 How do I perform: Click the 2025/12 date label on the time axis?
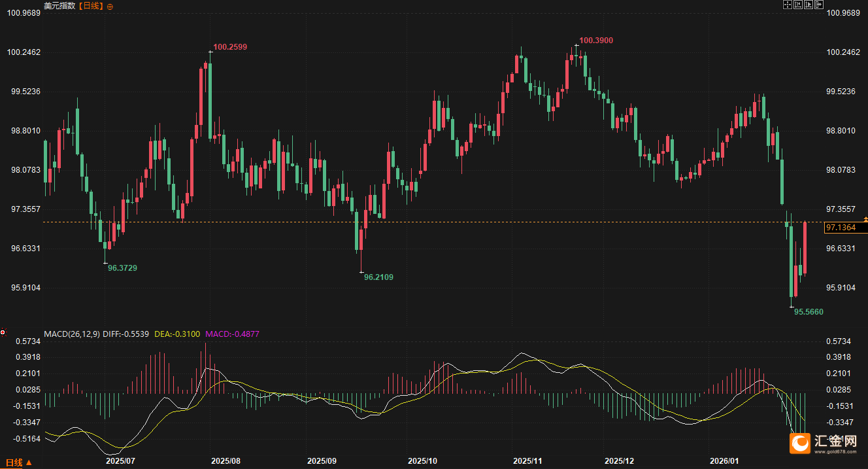(x=620, y=461)
